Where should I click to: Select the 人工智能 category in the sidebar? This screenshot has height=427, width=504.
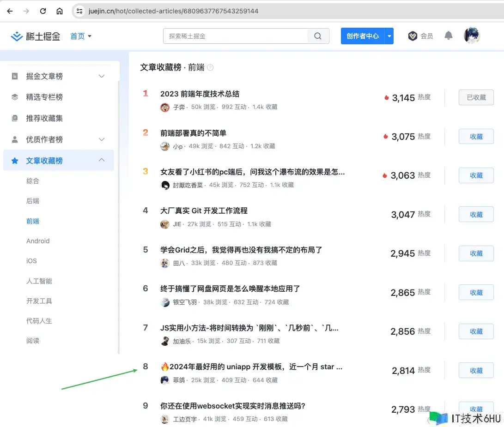click(x=39, y=281)
